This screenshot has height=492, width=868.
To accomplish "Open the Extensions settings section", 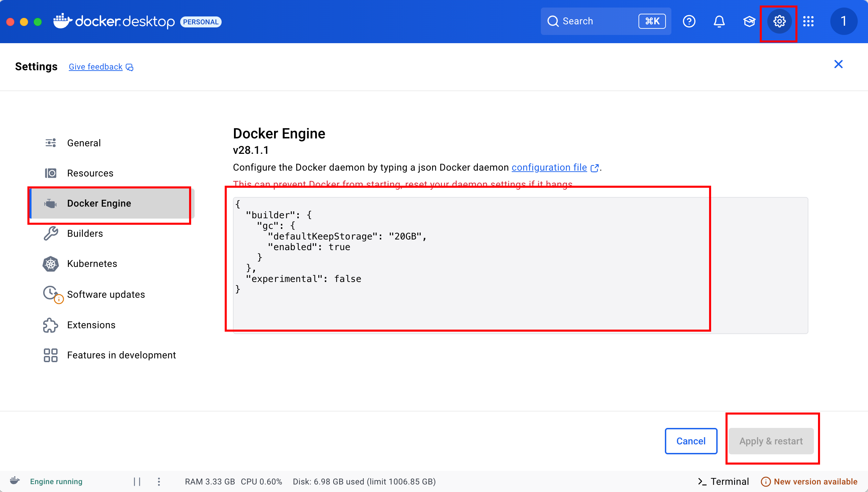I will tap(112, 325).
